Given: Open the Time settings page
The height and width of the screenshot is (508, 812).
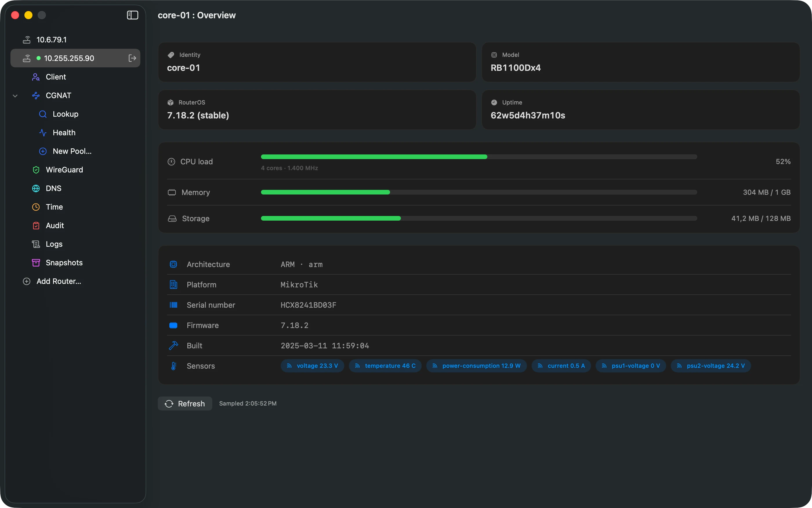Looking at the screenshot, I should pyautogui.click(x=75, y=207).
